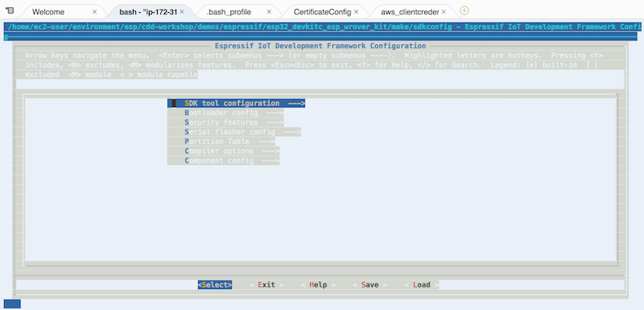Open Serial flasher config submenu
The width and height of the screenshot is (644, 310).
[x=234, y=132]
